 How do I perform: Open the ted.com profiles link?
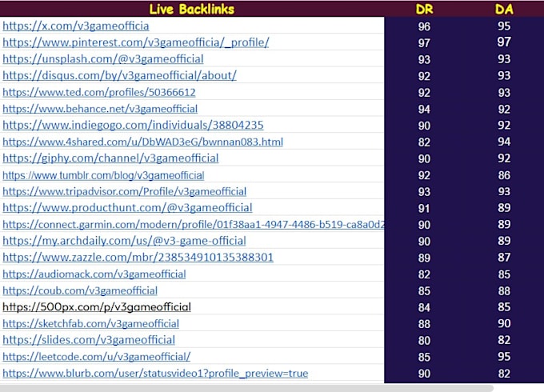pos(99,92)
